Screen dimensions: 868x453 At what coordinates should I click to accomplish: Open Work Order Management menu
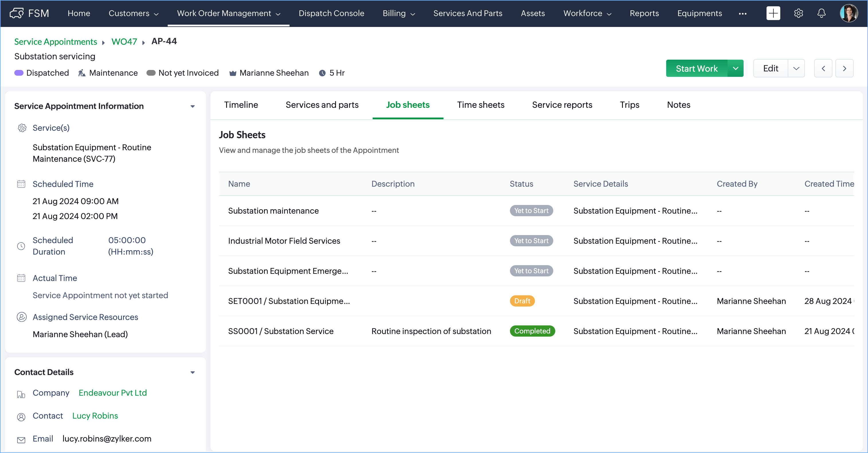pyautogui.click(x=228, y=13)
